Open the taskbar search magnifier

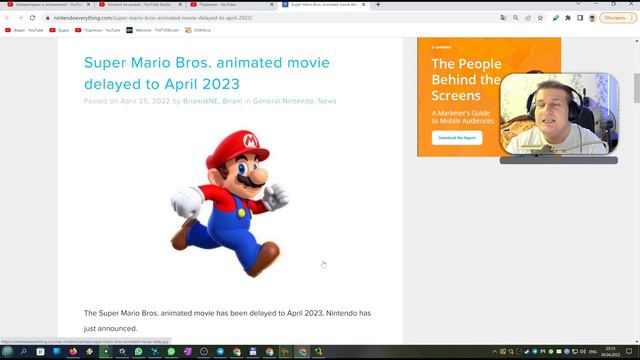24,351
